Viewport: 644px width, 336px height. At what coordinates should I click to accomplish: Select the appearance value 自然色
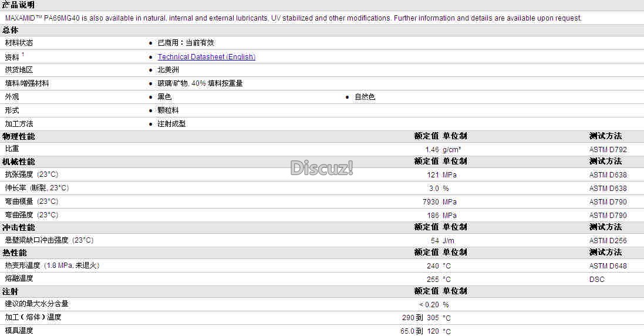point(365,97)
